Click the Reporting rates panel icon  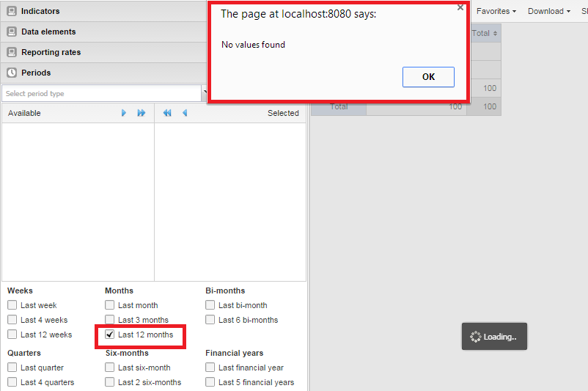point(12,52)
